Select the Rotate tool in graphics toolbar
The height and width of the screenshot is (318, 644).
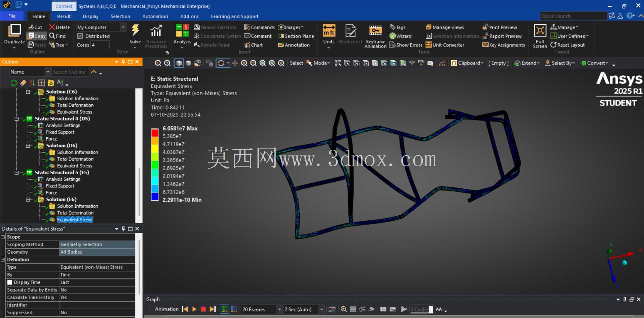221,63
